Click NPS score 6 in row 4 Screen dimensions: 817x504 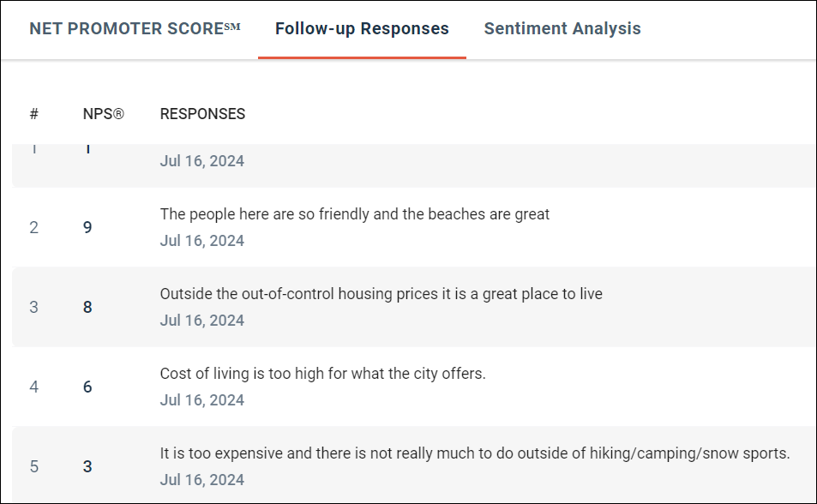(87, 387)
